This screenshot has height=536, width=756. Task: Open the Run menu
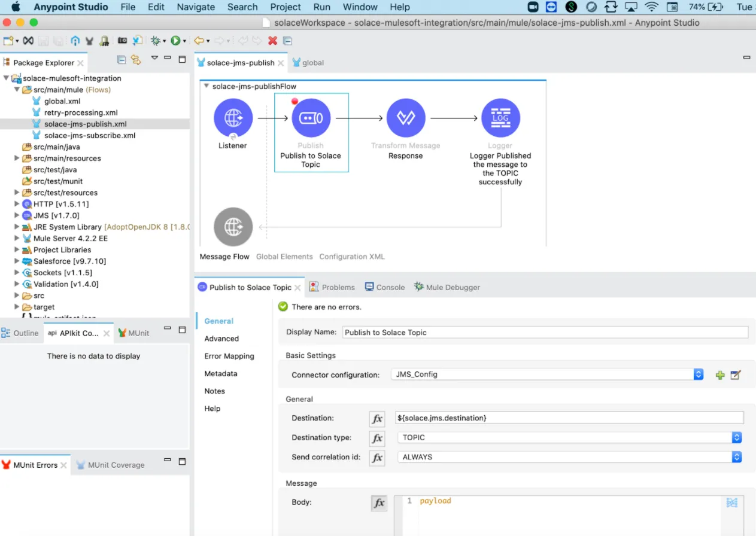(322, 7)
